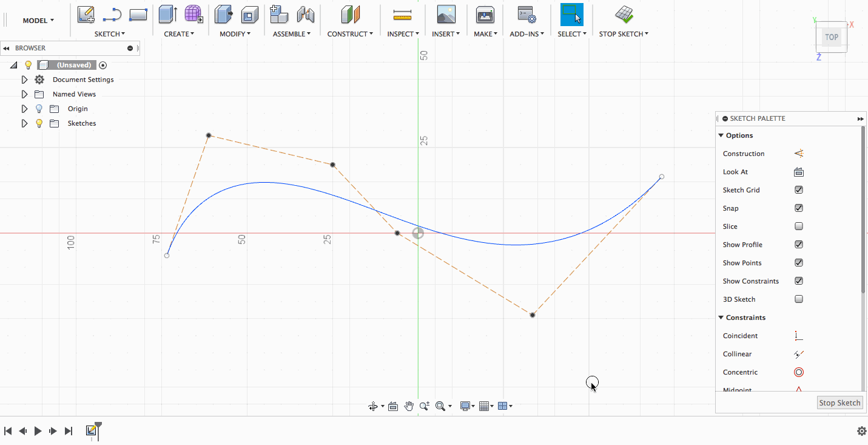Open the 3D Print Make icon

click(485, 14)
